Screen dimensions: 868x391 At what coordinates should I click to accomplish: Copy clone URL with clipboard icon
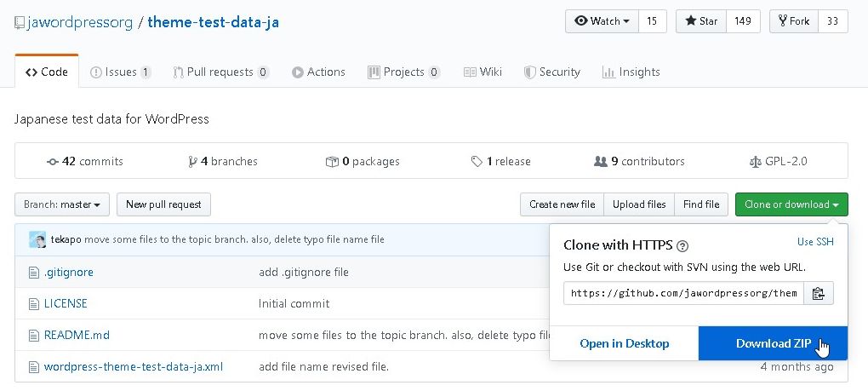tap(818, 293)
